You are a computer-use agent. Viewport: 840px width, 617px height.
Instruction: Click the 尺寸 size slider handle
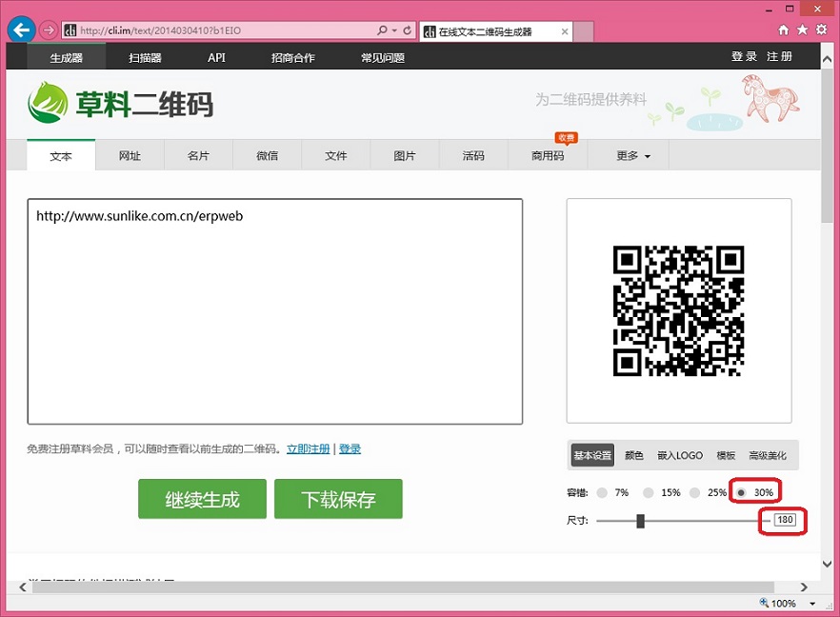(640, 521)
